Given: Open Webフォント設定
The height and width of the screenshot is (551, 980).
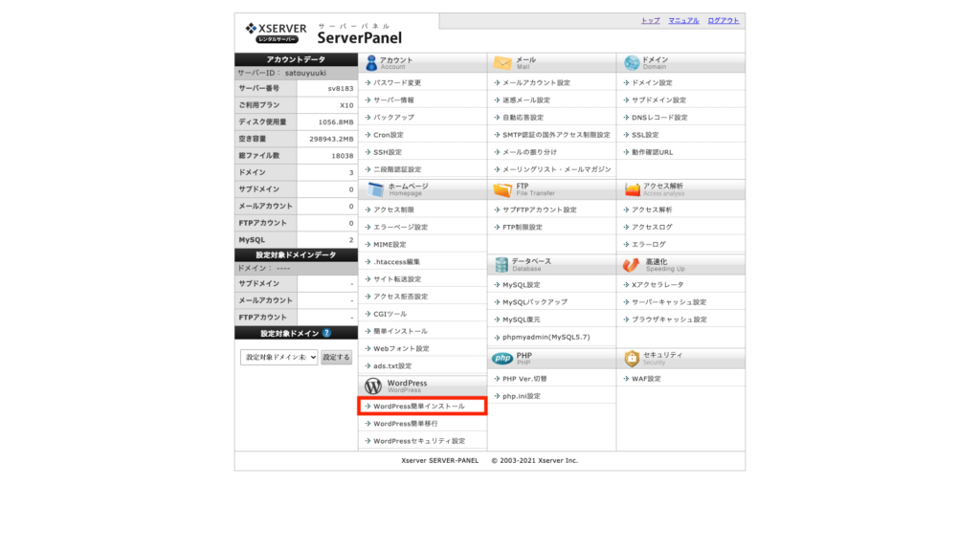Looking at the screenshot, I should [401, 348].
